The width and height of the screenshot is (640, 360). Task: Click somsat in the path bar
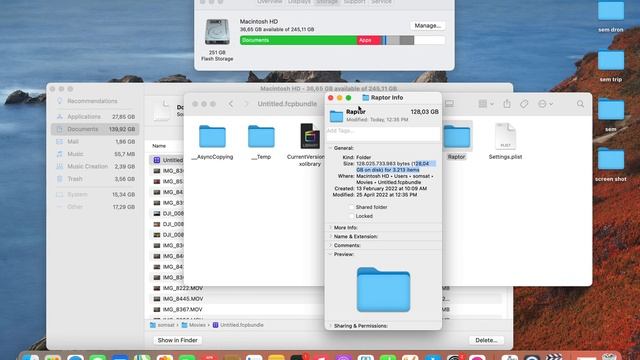pyautogui.click(x=162, y=325)
